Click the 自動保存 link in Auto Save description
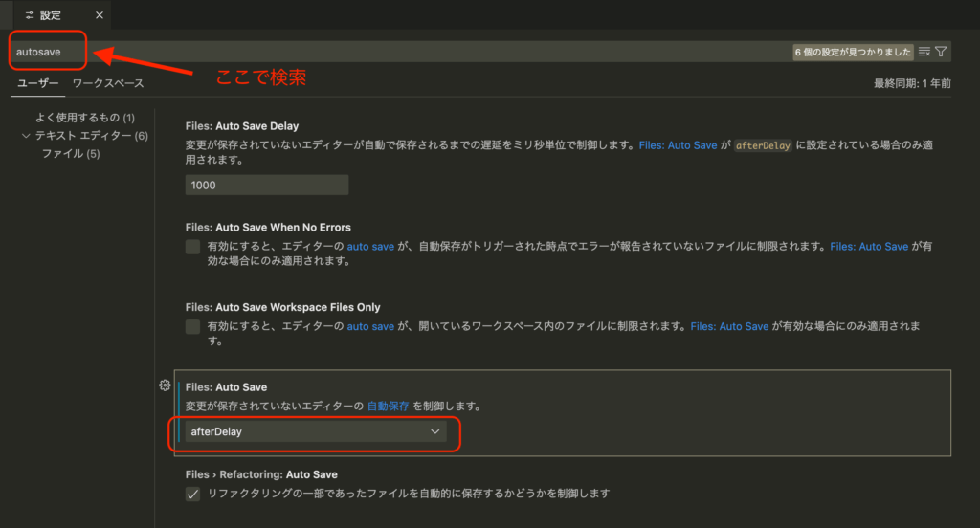 pos(389,406)
